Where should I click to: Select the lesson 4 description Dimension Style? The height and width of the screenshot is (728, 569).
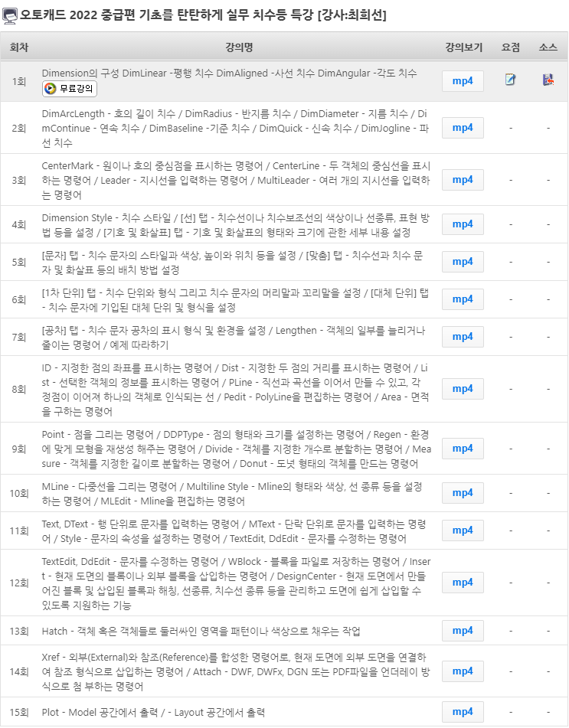pos(236,225)
